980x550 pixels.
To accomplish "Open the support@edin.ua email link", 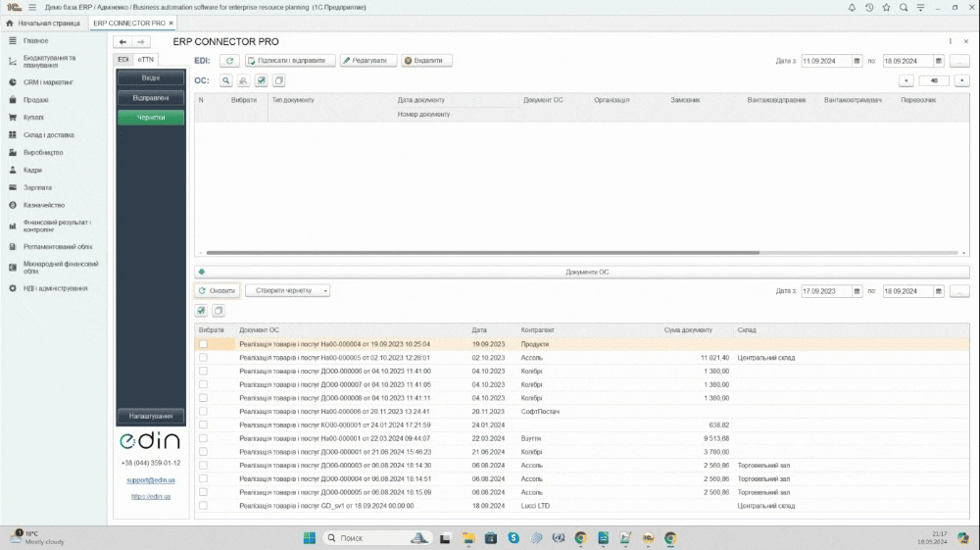I will (151, 479).
